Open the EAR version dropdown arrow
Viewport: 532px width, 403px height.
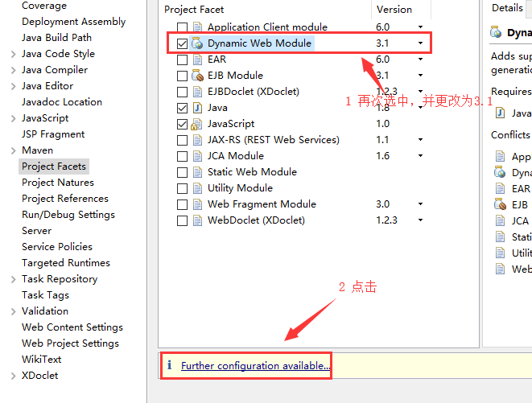coord(420,59)
